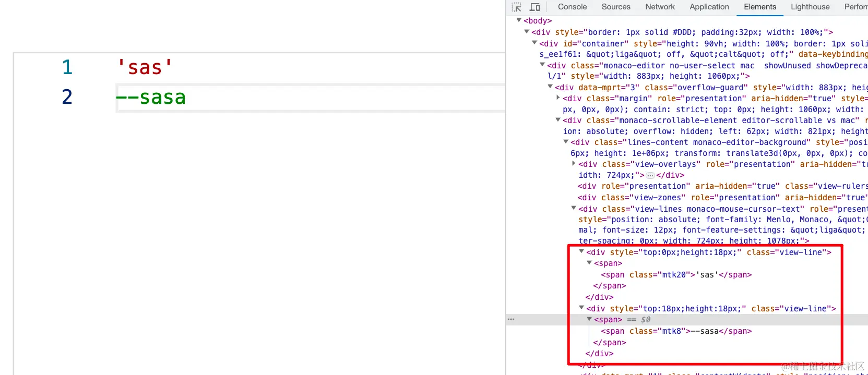This screenshot has height=375, width=868.
Task: Collapse the span above the mtk20 span
Action: click(589, 263)
